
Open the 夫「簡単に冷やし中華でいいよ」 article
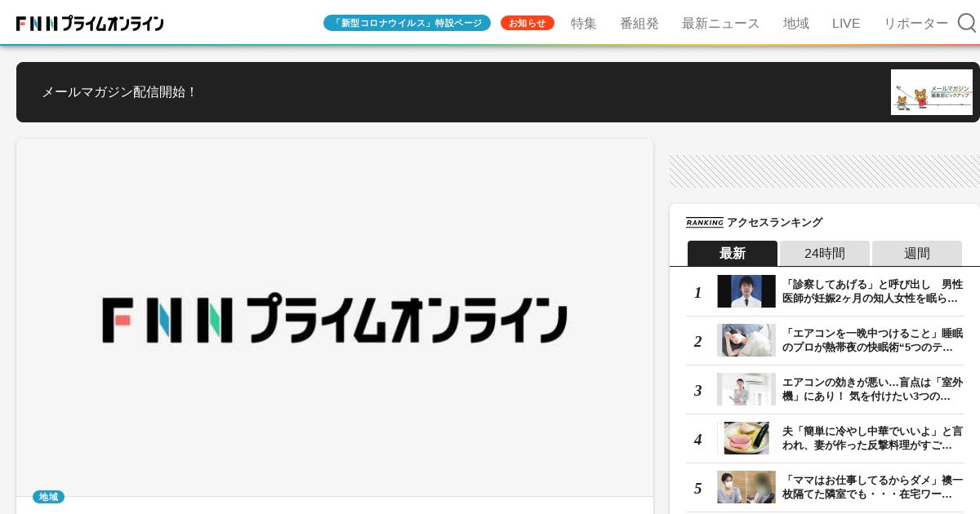pyautogui.click(x=872, y=438)
